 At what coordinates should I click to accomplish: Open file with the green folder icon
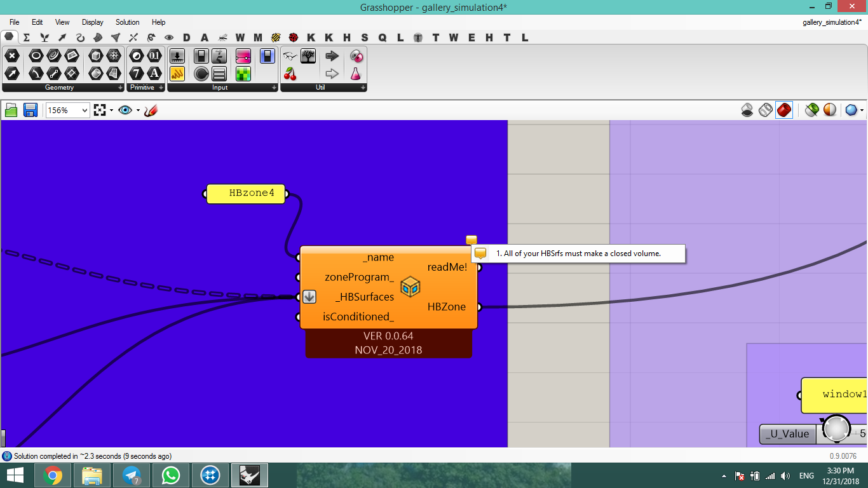point(11,111)
